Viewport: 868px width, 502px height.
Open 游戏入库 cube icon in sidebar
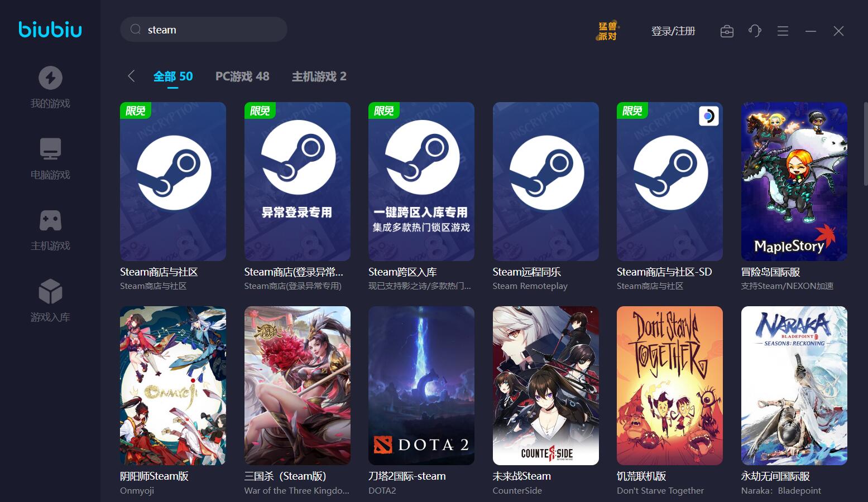(x=50, y=291)
